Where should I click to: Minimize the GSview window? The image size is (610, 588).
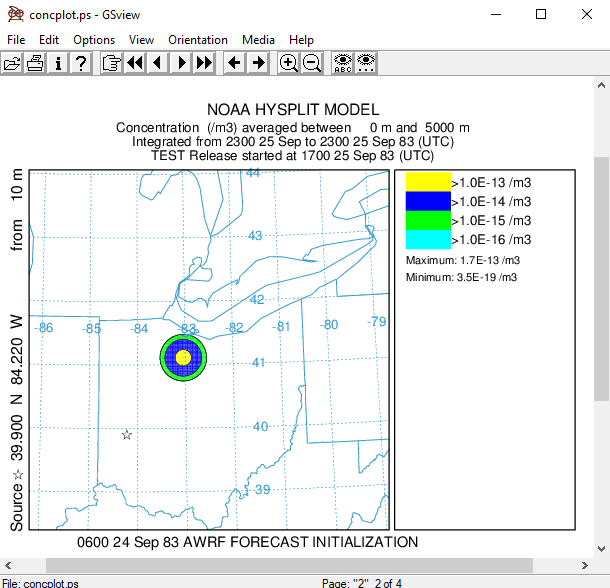pos(496,14)
